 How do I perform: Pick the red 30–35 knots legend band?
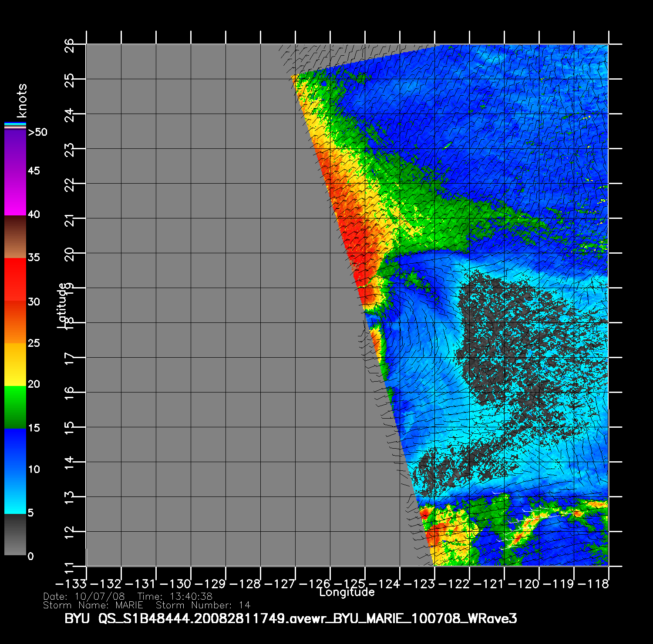click(15, 279)
